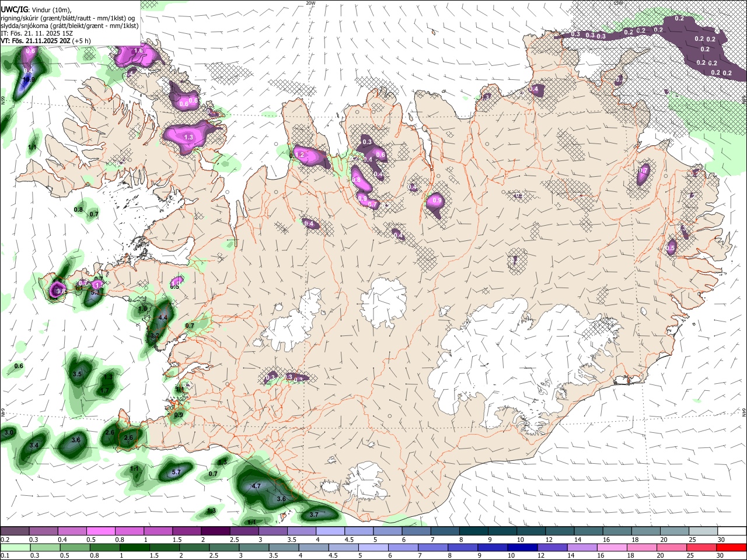This screenshot has width=747, height=560.
Task: Click the '15W' longitude label
Action: pos(618,3)
